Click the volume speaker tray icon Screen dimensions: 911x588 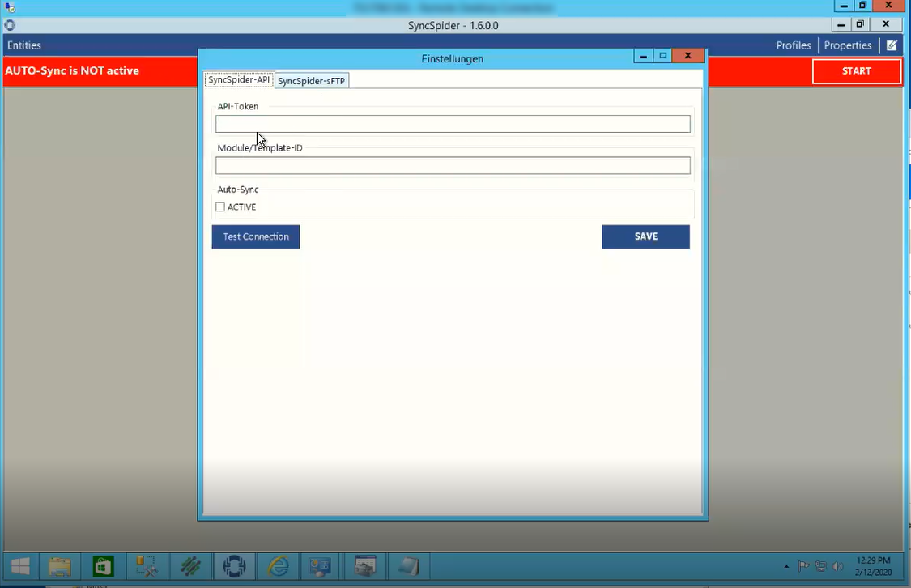click(x=837, y=566)
